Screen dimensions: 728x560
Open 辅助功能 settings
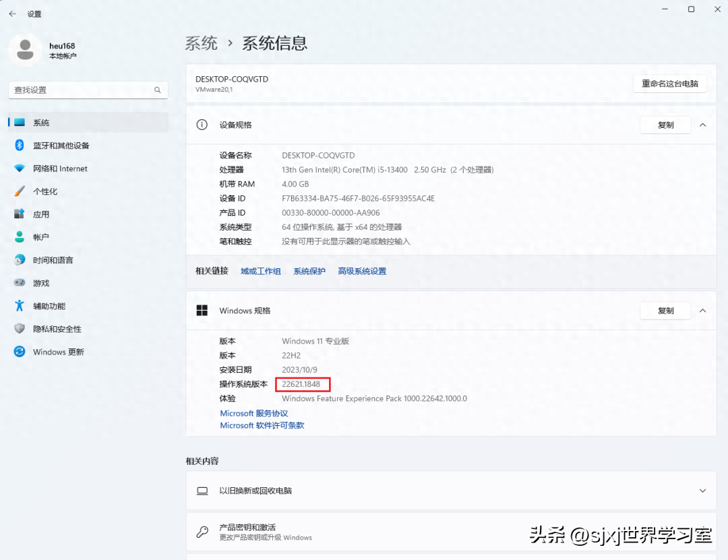[88, 305]
